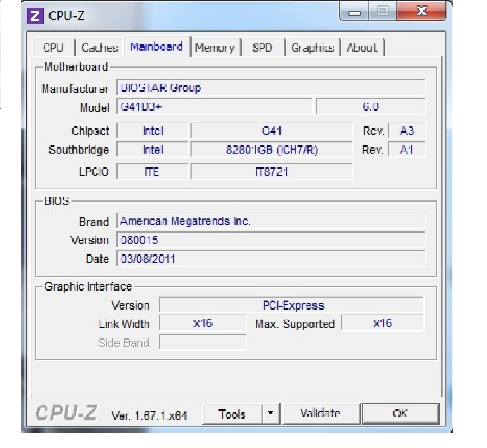Click the southbridge revision A1 value
This screenshot has height=448, width=487.
tap(406, 150)
